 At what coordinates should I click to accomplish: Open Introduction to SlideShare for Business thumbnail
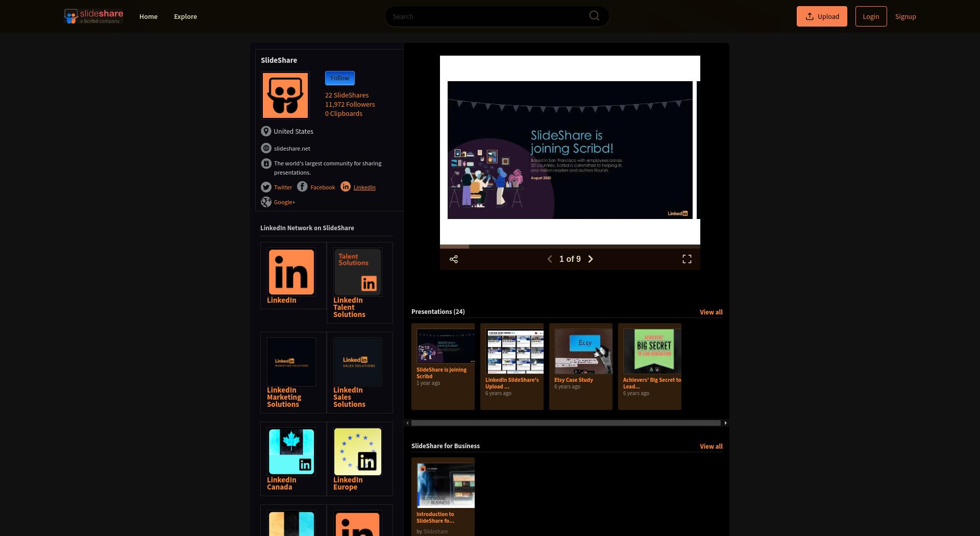coord(446,485)
